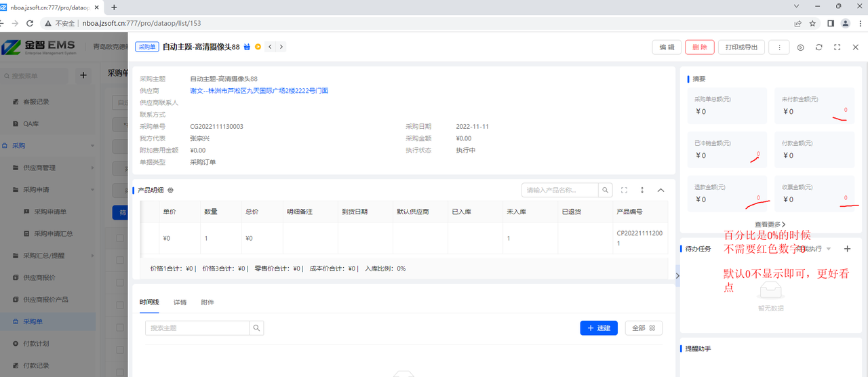Open the browser share icon
The width and height of the screenshot is (868, 377).
point(798,23)
